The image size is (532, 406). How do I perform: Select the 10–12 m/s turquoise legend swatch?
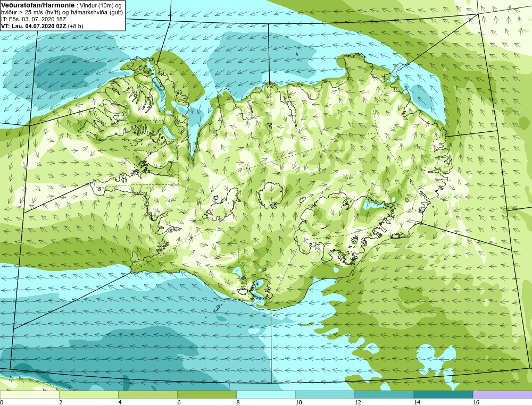(x=325, y=394)
